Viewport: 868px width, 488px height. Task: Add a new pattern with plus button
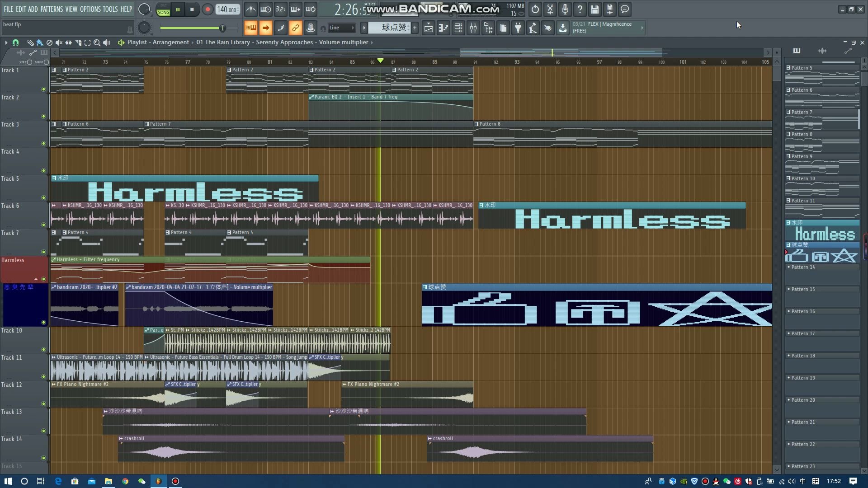(x=415, y=28)
